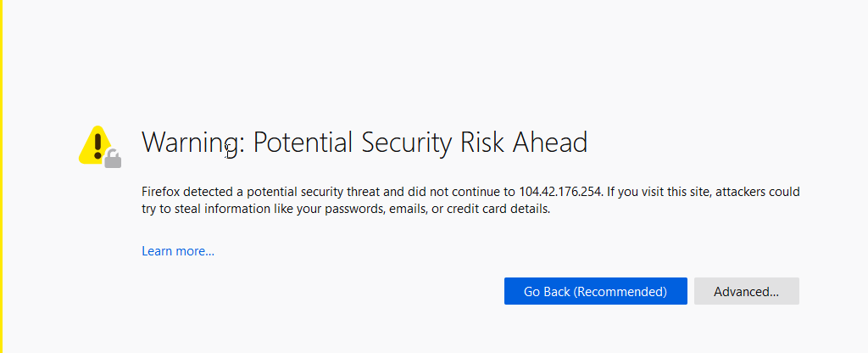The image size is (868, 353).
Task: Click the yellow vertical strip at window edge
Action: click(x=1, y=176)
